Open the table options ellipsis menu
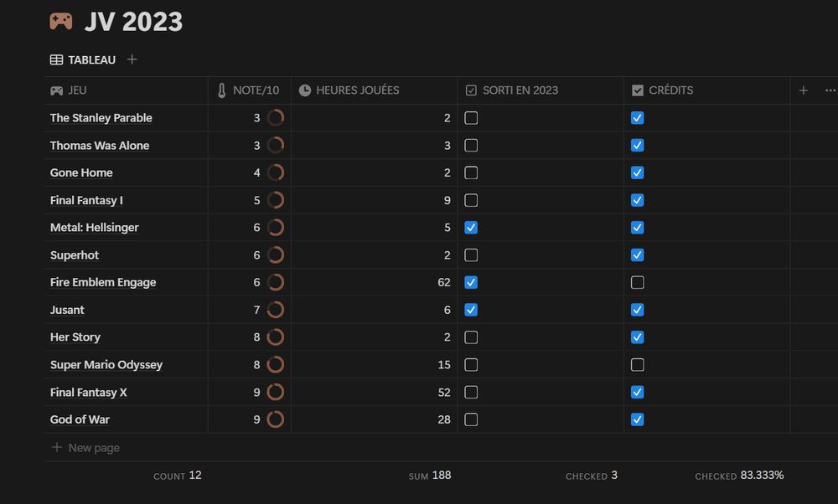 coord(830,90)
